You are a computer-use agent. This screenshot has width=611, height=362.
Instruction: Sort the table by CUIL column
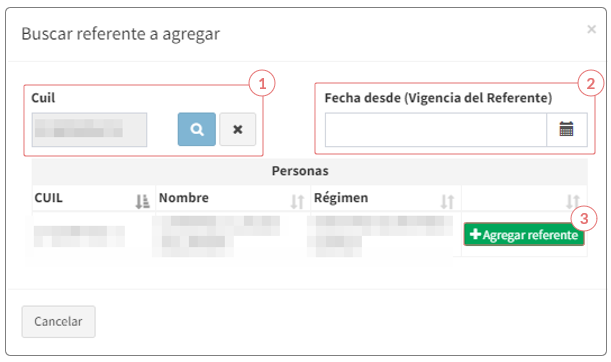point(142,201)
